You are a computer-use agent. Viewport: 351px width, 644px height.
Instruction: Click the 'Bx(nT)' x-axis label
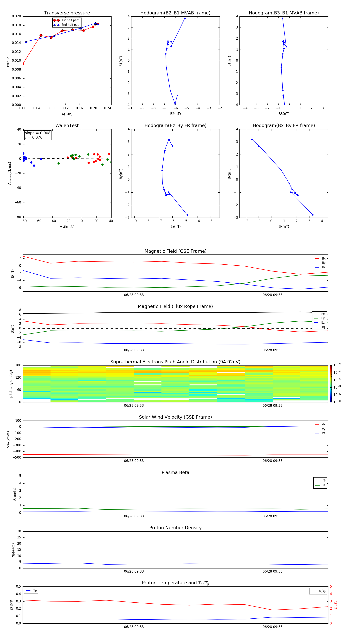point(284,227)
